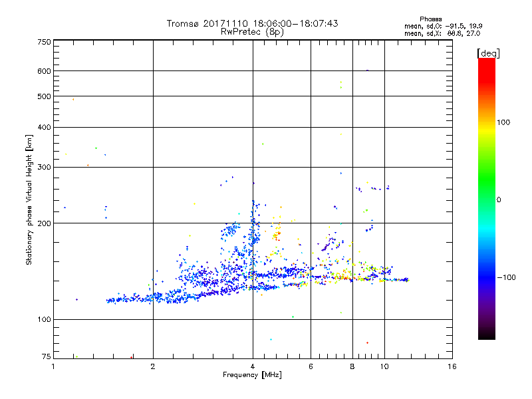This screenshot has height=399, width=532.
Task: Click the y-axis '500' tick label
Action: pos(44,96)
